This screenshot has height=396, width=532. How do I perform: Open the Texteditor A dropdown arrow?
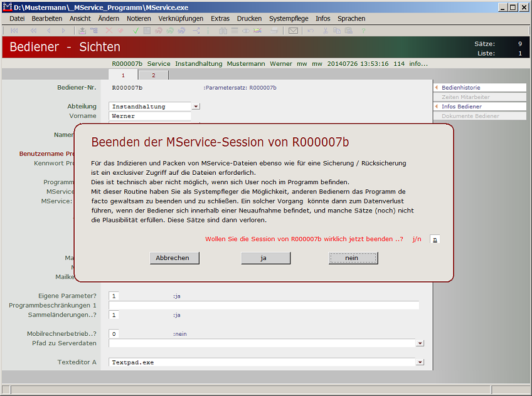tap(420, 362)
